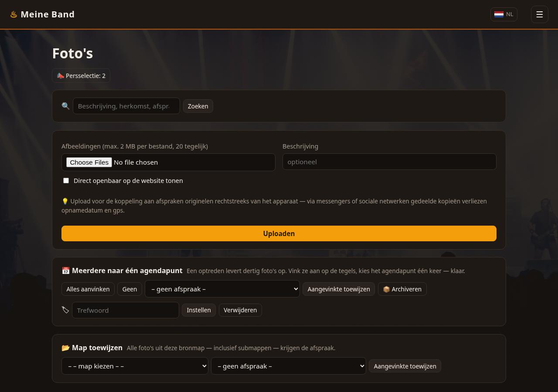The height and width of the screenshot is (392, 558).
Task: Click the Afbeeldingen max. 2 MB label
Action: 135,146
